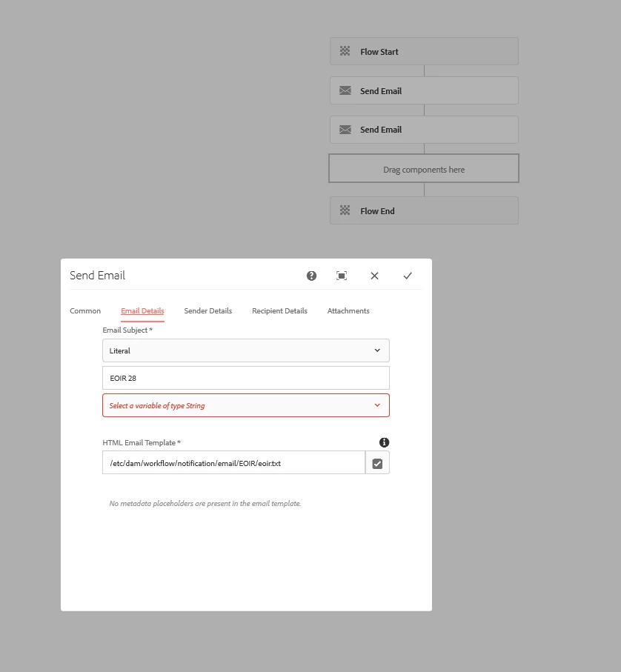Select the Flow End workflow step
The width and height of the screenshot is (621, 672).
[x=424, y=210]
